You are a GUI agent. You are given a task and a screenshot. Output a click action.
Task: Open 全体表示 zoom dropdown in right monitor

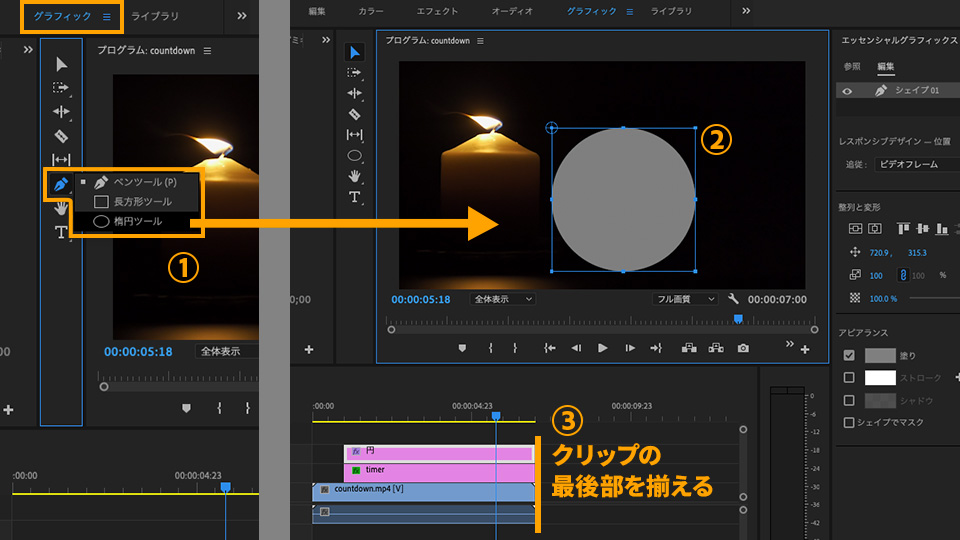503,299
